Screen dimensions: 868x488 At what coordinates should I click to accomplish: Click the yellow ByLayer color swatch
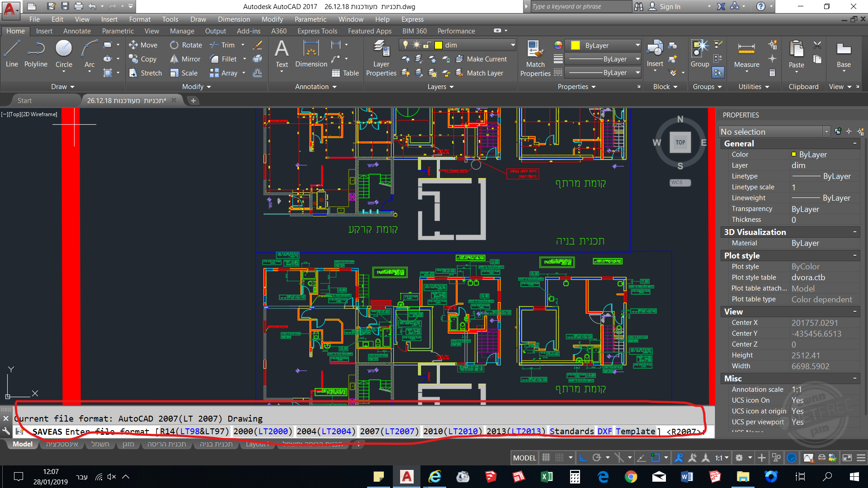(575, 45)
